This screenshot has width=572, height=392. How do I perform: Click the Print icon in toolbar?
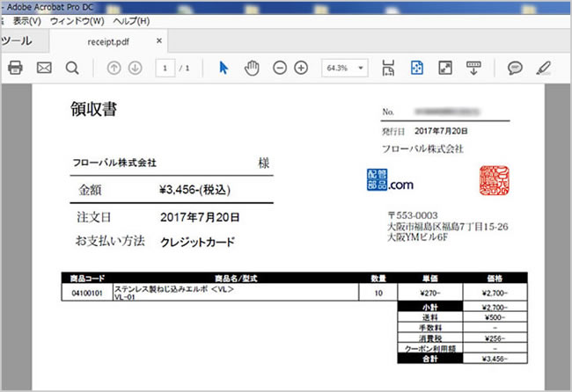(x=15, y=68)
